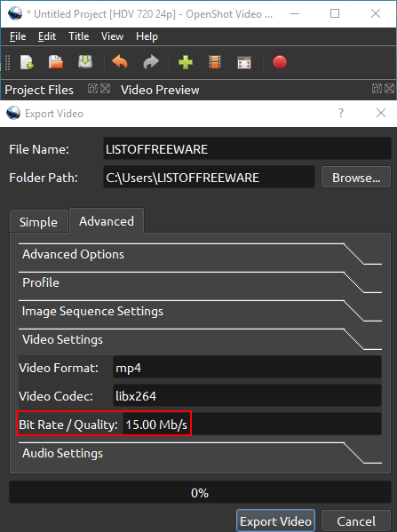Viewport: 397px width, 532px height.
Task: Close the Video Preview panel
Action: 390,89
